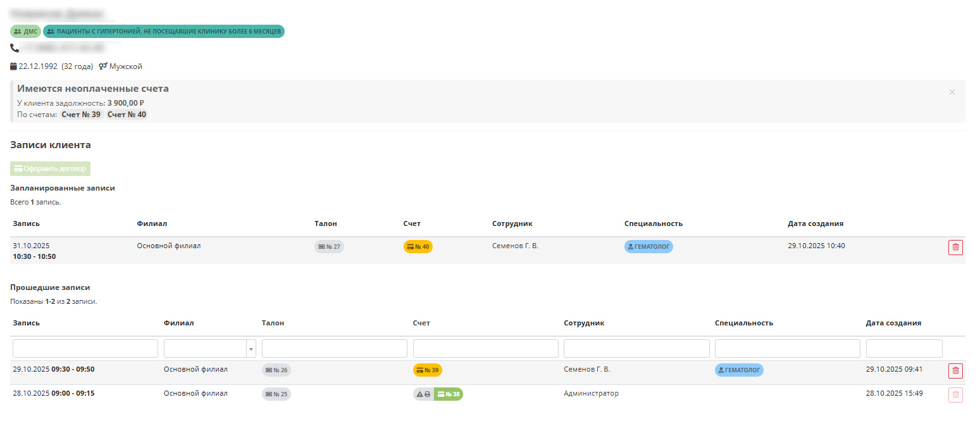Open ticket № 26 badge
The height and width of the screenshot is (421, 980).
coord(276,370)
